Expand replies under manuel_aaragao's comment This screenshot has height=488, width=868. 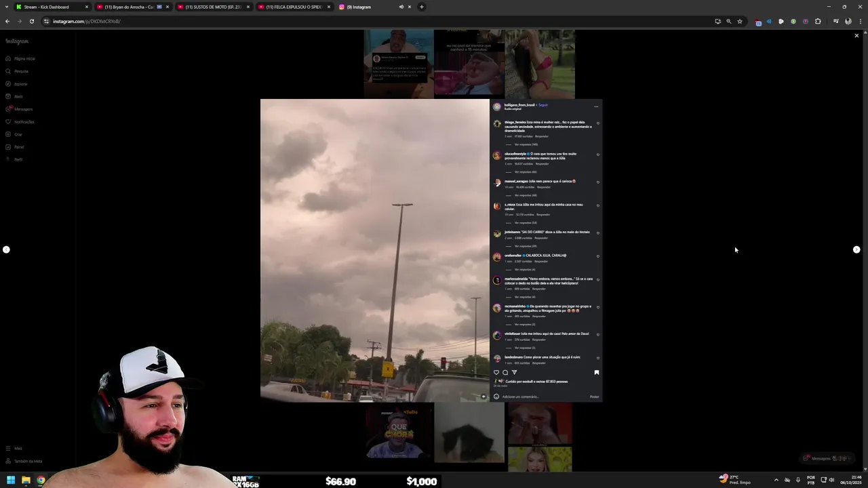pos(525,195)
